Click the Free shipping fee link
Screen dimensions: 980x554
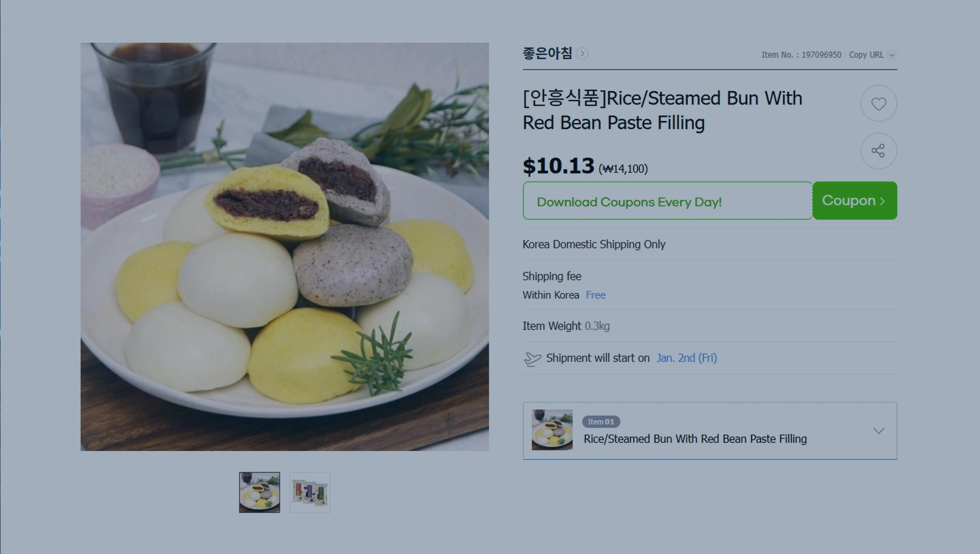click(x=595, y=295)
